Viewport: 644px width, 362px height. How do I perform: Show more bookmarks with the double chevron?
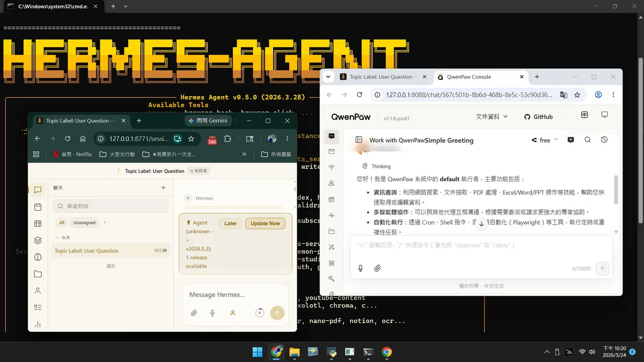tap(244, 154)
